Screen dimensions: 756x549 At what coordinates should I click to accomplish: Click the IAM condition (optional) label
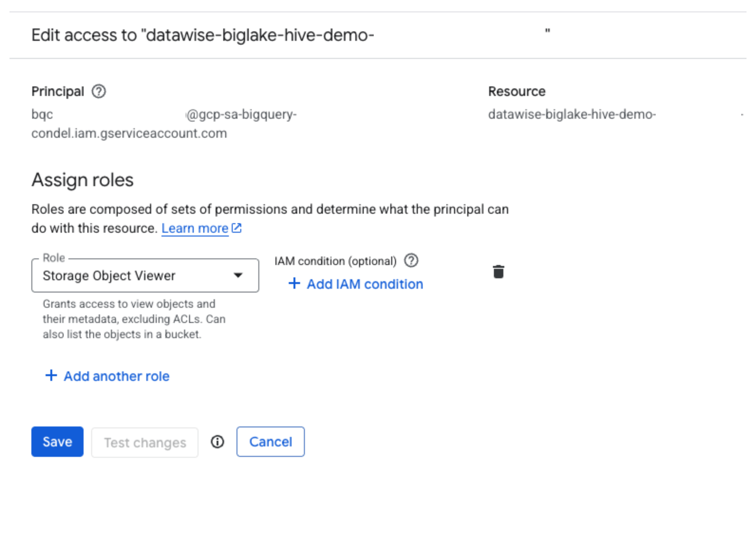click(335, 261)
